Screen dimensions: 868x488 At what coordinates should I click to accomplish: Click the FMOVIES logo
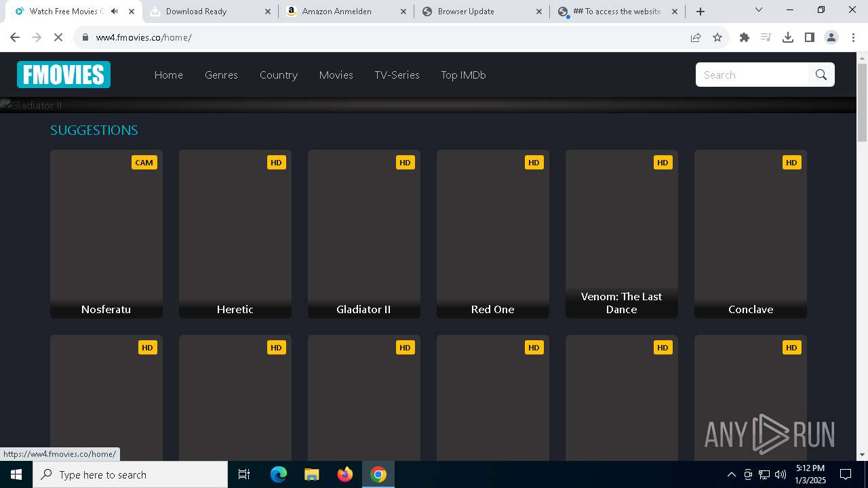tap(64, 75)
